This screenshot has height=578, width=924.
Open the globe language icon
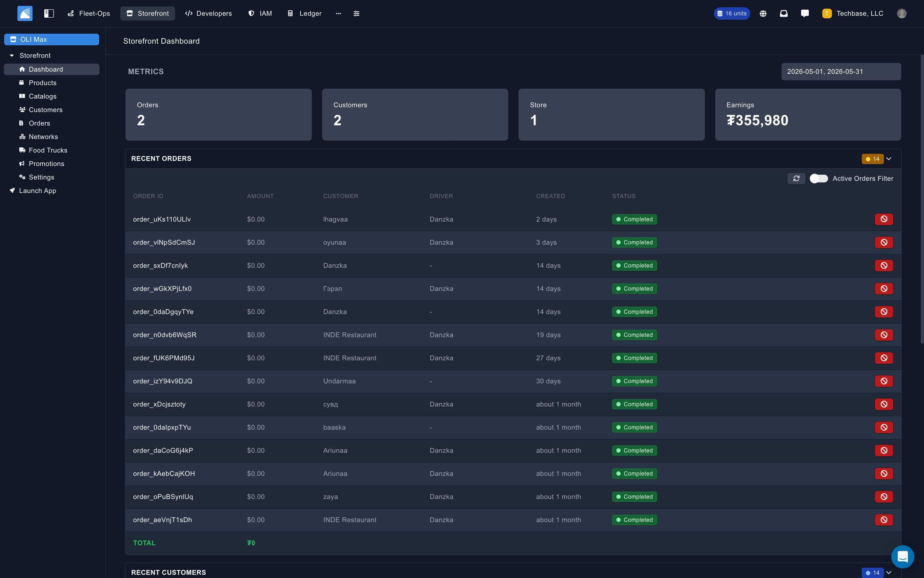763,13
